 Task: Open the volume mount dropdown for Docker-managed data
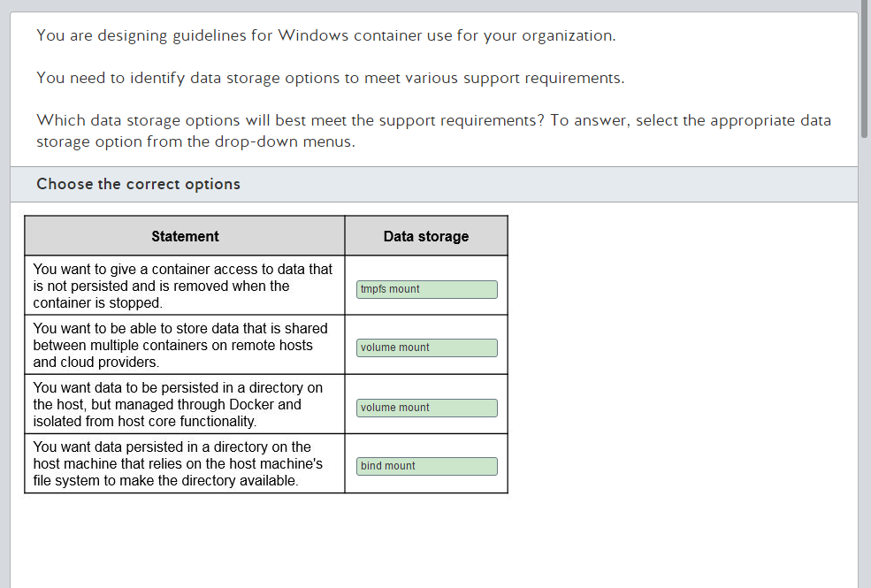pyautogui.click(x=426, y=408)
